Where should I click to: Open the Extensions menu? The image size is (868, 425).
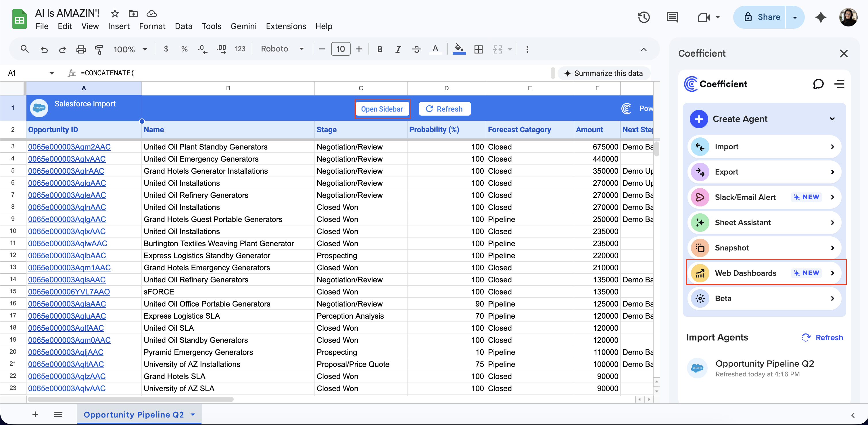click(286, 26)
